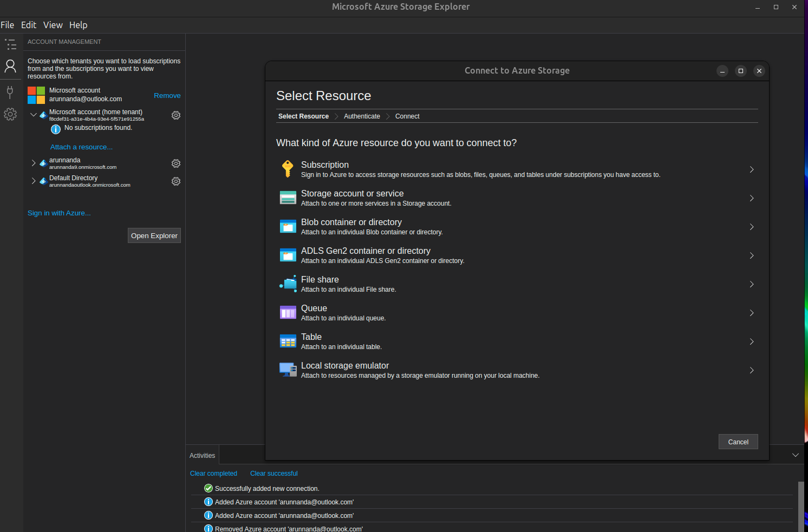Expand the Default Directory tenant
Screen dimensions: 808x532
coord(32,181)
